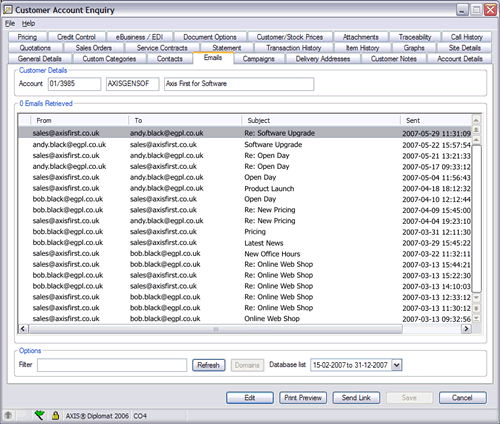Open the Sales Orders tab
This screenshot has height=424, width=500.
(x=94, y=48)
